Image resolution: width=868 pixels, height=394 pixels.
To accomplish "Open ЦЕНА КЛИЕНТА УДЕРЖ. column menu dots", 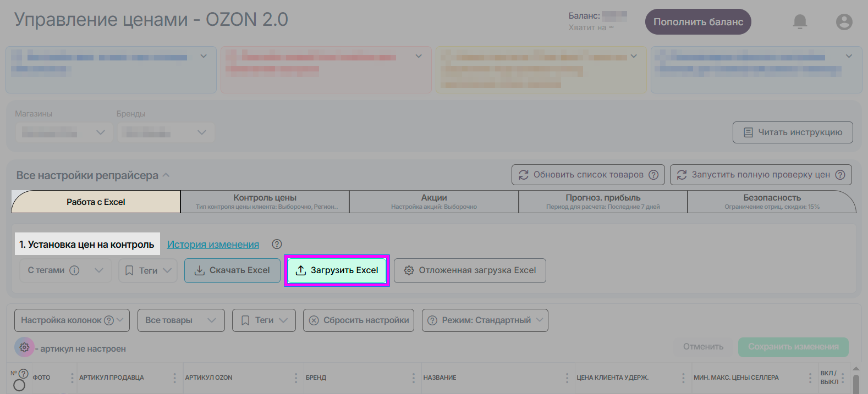I will [683, 378].
